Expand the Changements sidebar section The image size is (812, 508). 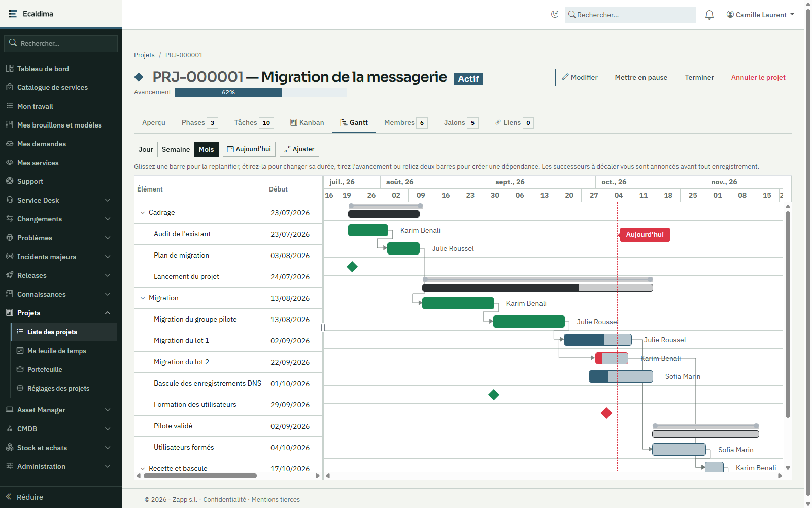tap(61, 219)
